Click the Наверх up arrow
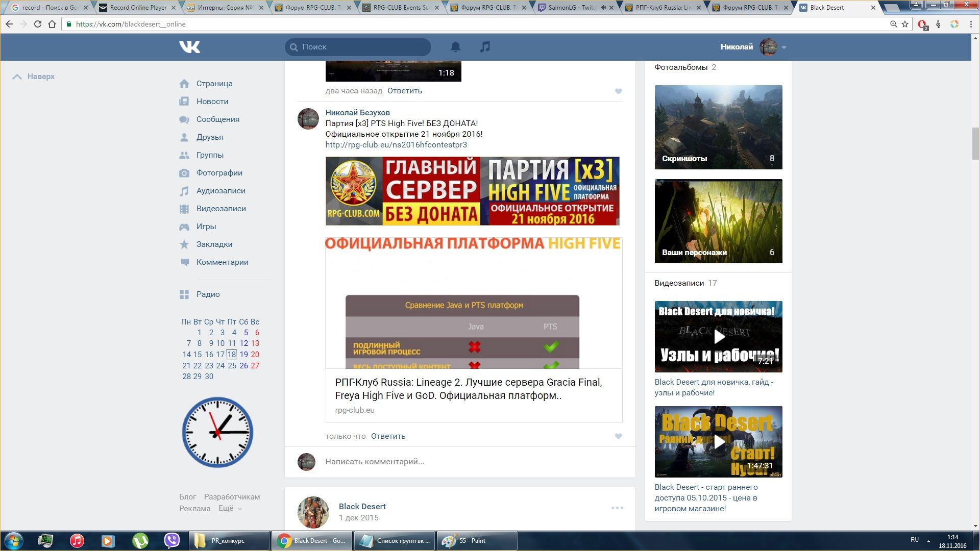The width and height of the screenshot is (980, 551). coord(17,77)
